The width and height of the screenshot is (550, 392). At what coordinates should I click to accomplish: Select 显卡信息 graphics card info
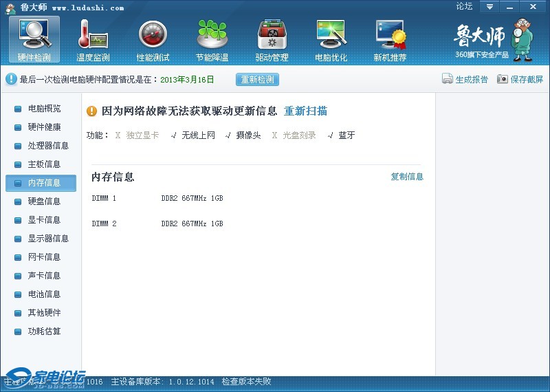(x=44, y=220)
